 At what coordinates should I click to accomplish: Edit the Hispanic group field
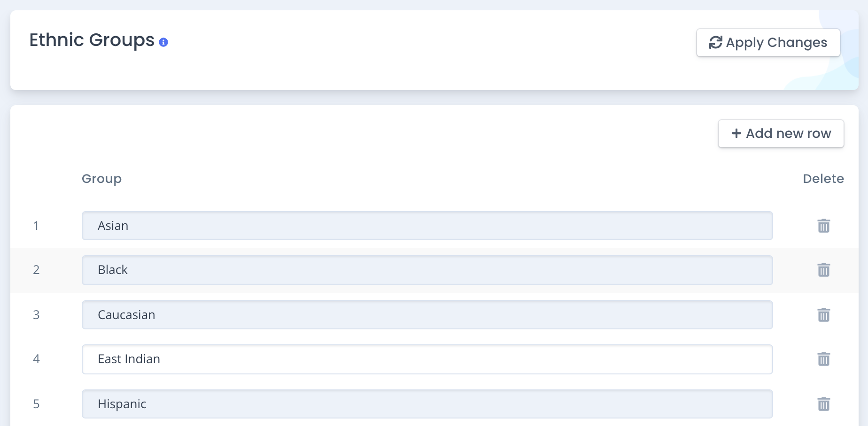pyautogui.click(x=427, y=404)
